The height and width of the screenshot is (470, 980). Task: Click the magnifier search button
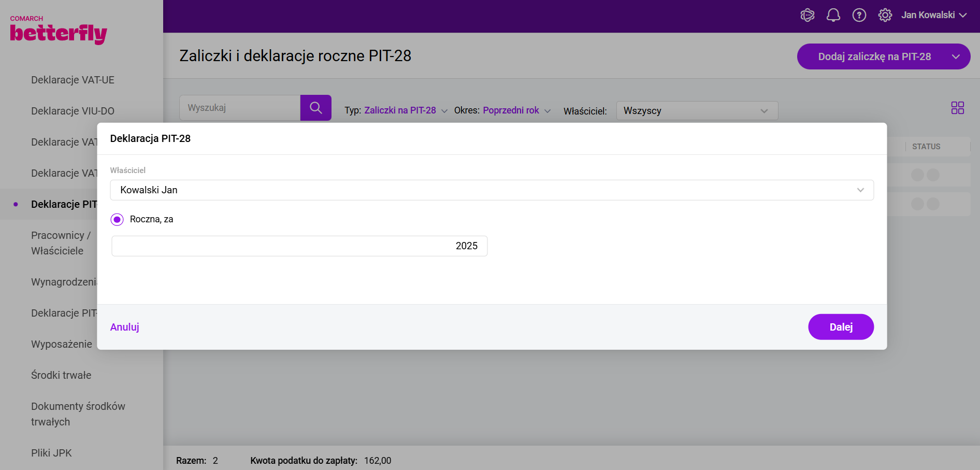315,108
